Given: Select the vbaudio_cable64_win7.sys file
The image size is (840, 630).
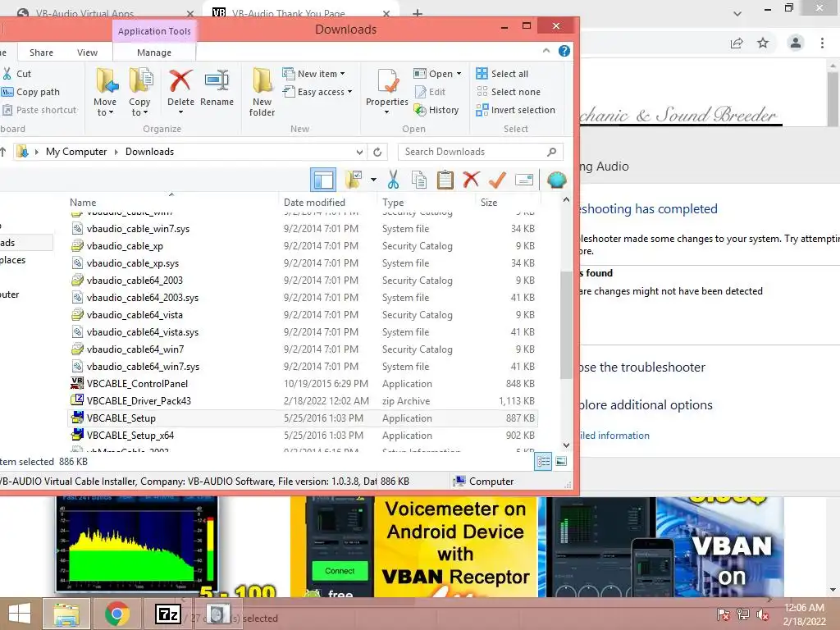Looking at the screenshot, I should pyautogui.click(x=304, y=367).
